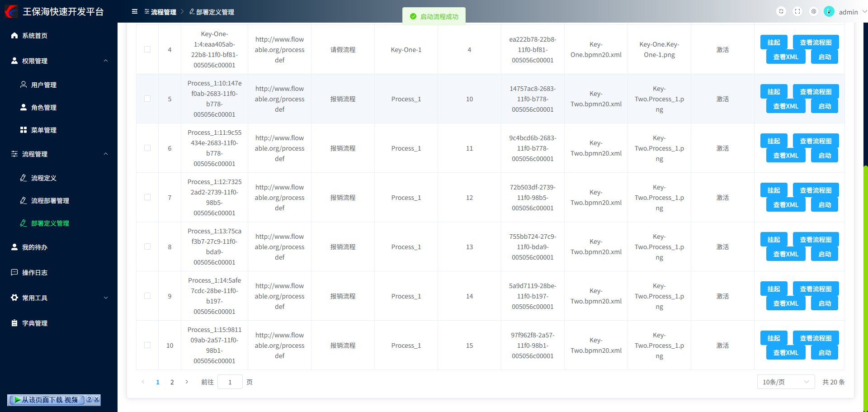The height and width of the screenshot is (412, 868).
Task: Toggle fullscreen mode icon
Action: [797, 12]
